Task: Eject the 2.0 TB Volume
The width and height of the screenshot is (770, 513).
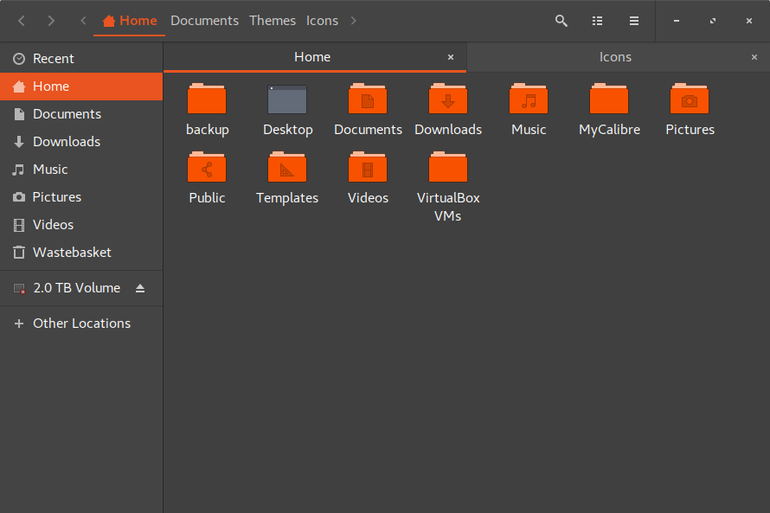Action: pos(140,288)
